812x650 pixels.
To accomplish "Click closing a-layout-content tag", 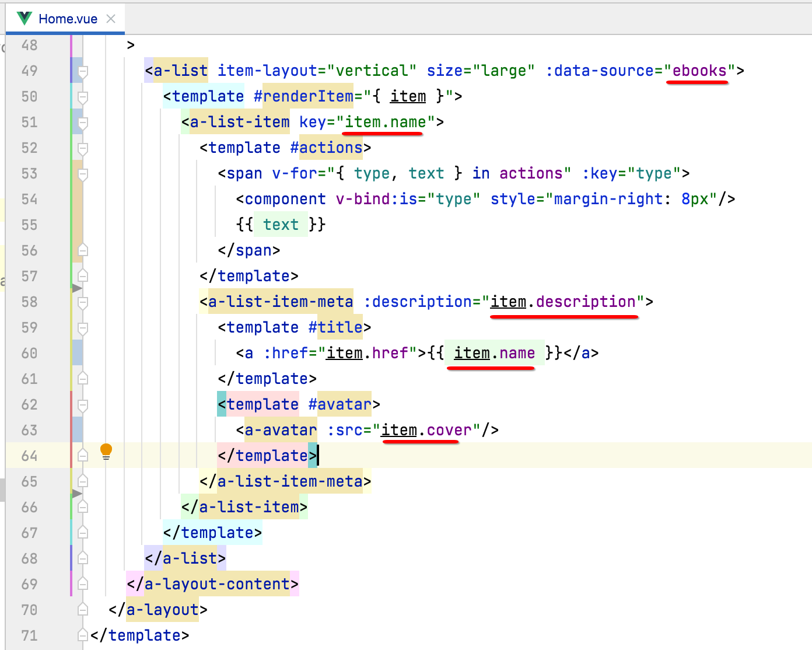I will pyautogui.click(x=213, y=585).
